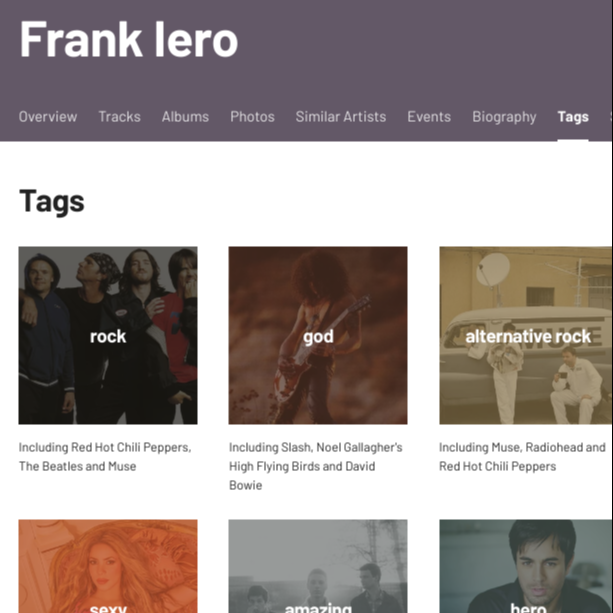The height and width of the screenshot is (613, 613).
Task: Go to the Albums tab
Action: click(185, 117)
